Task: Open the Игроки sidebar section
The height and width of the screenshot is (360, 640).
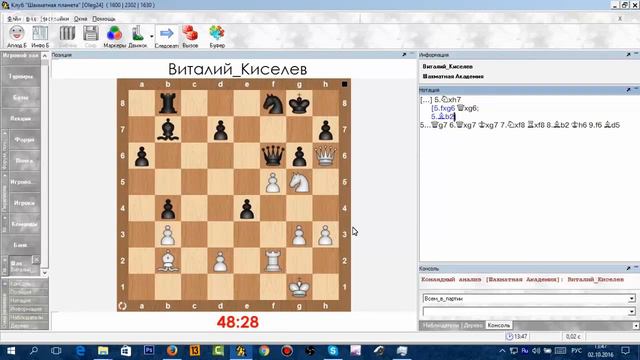Action: pos(24,203)
